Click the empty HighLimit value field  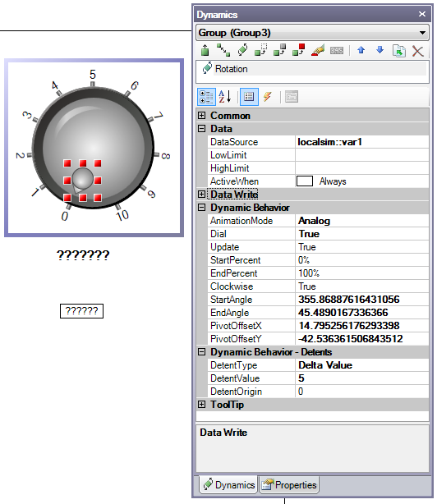[361, 168]
